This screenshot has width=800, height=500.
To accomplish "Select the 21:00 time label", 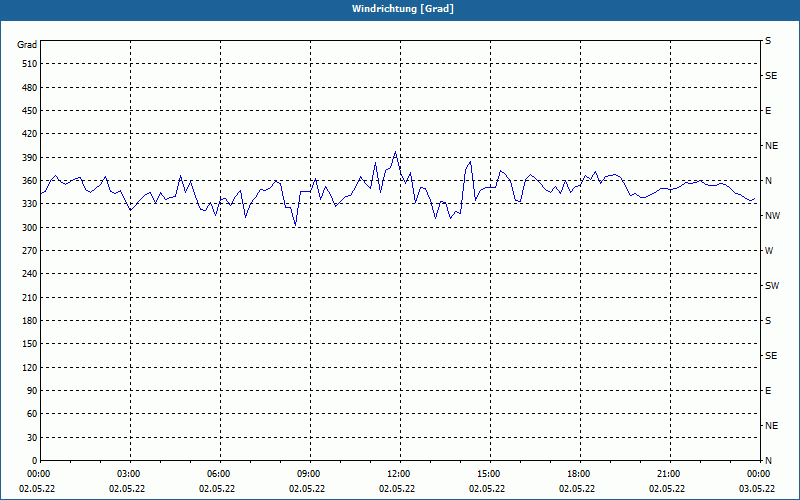I will pos(668,474).
